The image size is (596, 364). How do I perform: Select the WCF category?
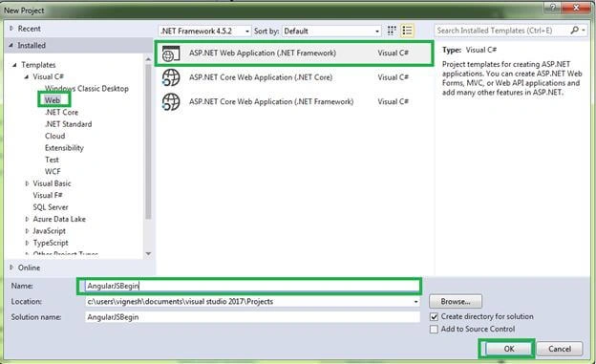53,172
